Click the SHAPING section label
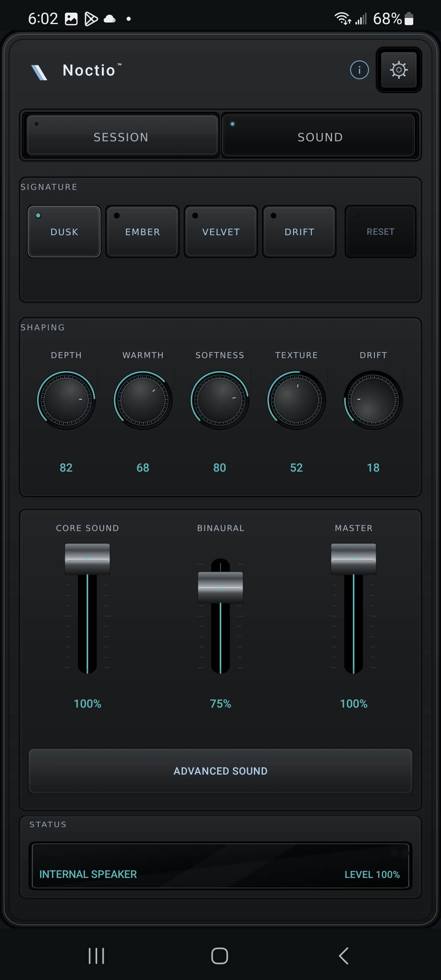The width and height of the screenshot is (441, 980). pyautogui.click(x=43, y=327)
